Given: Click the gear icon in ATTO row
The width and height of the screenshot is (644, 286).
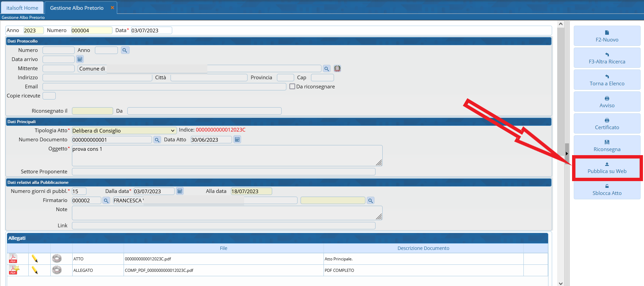Looking at the screenshot, I should click(x=57, y=259).
